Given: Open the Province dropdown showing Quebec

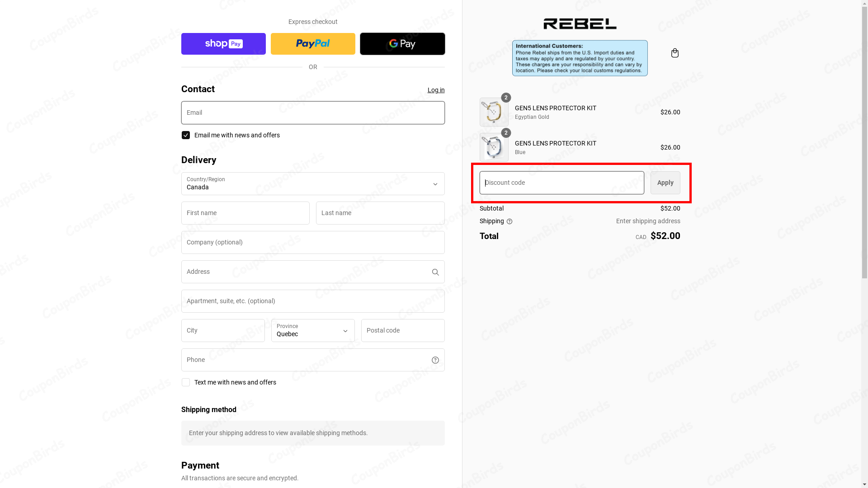Looking at the screenshot, I should click(313, 331).
